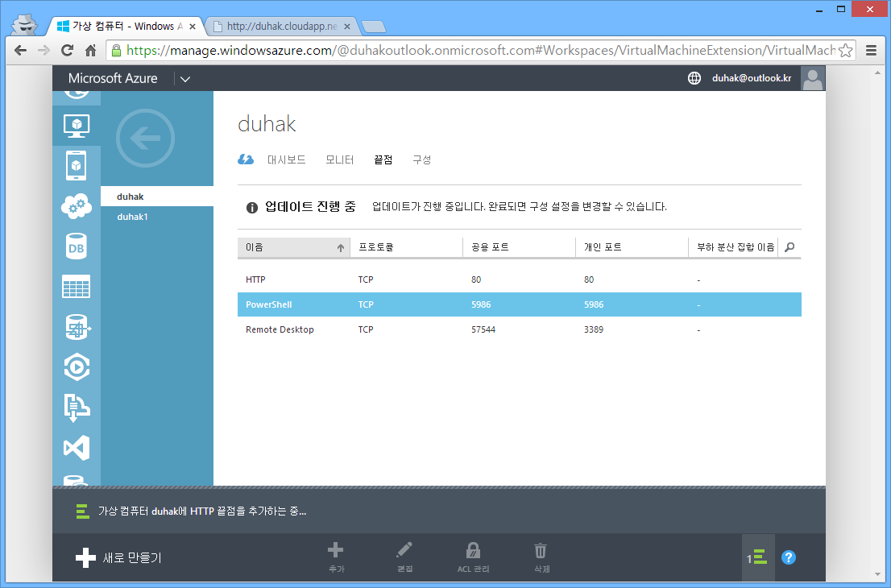891x588 pixels.
Task: Click the 부하 분산 집합 이름 header
Action: tap(733, 247)
